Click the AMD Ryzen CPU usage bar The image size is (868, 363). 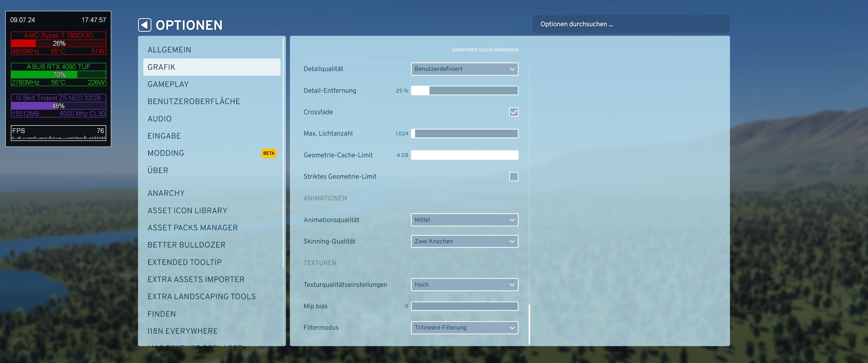58,43
